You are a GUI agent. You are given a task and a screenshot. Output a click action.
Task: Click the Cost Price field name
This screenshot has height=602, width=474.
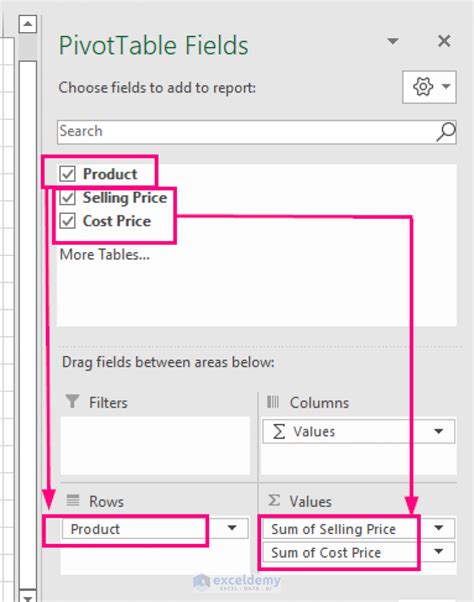pyautogui.click(x=117, y=221)
